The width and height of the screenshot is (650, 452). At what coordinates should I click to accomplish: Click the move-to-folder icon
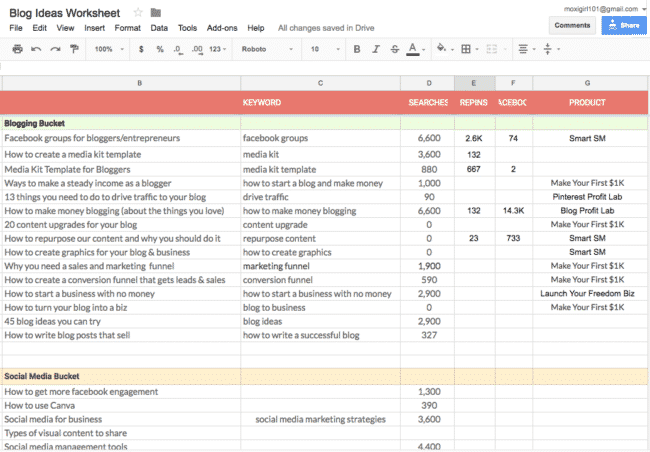(156, 13)
